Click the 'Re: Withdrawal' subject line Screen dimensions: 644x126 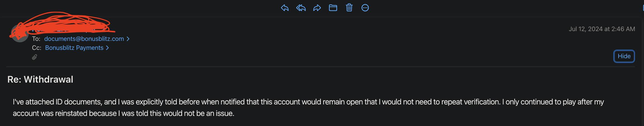[40, 80]
